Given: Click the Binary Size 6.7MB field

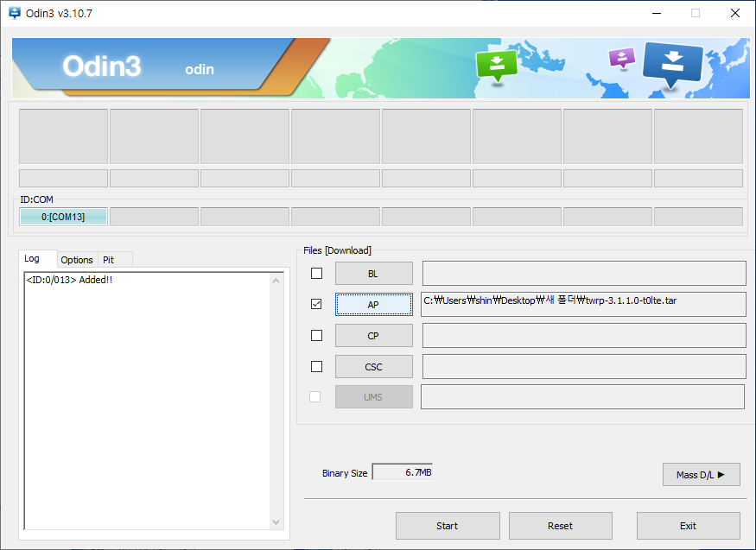Looking at the screenshot, I should point(403,472).
